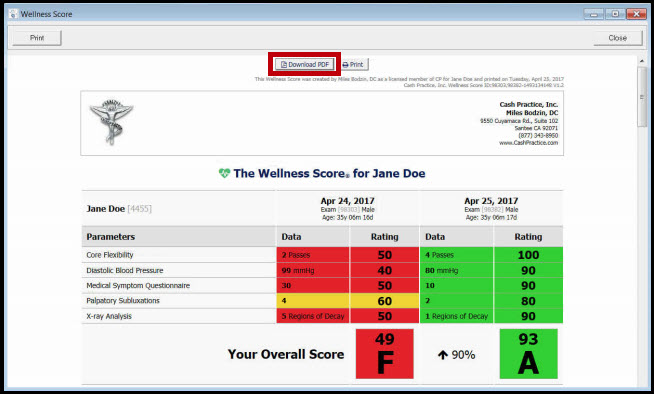
Task: Click the www.CashPractice.com text
Action: [528, 143]
